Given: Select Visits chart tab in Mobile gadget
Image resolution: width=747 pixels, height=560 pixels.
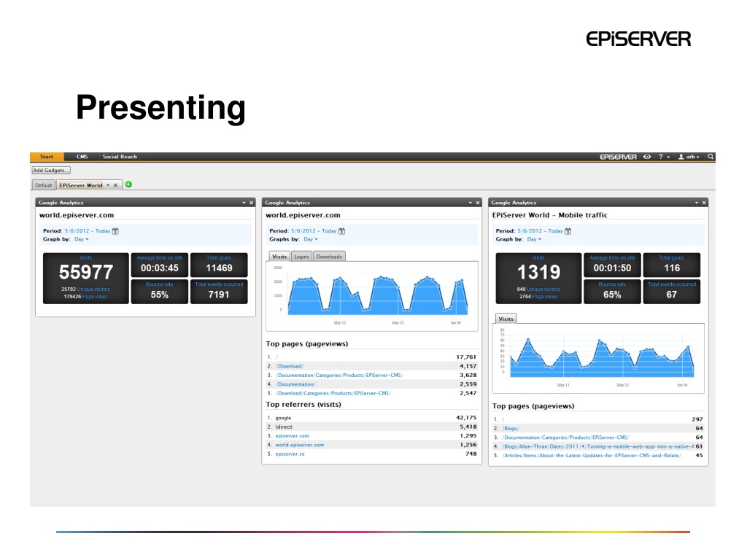Looking at the screenshot, I should tap(506, 319).
